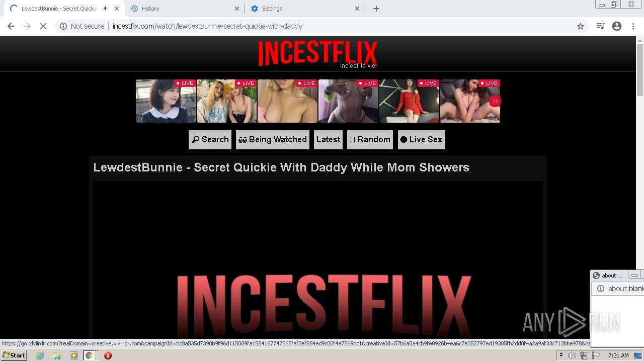The width and height of the screenshot is (644, 362).
Task: View site information via Not secure icon
Action: (63, 26)
